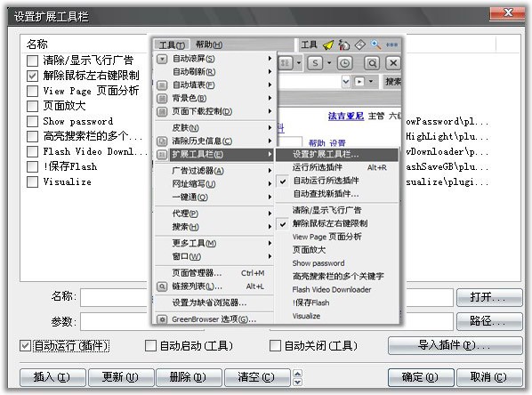Screen dimensions: 532x395
Task: Click the blue magnifier zoom icon
Action: [375, 44]
